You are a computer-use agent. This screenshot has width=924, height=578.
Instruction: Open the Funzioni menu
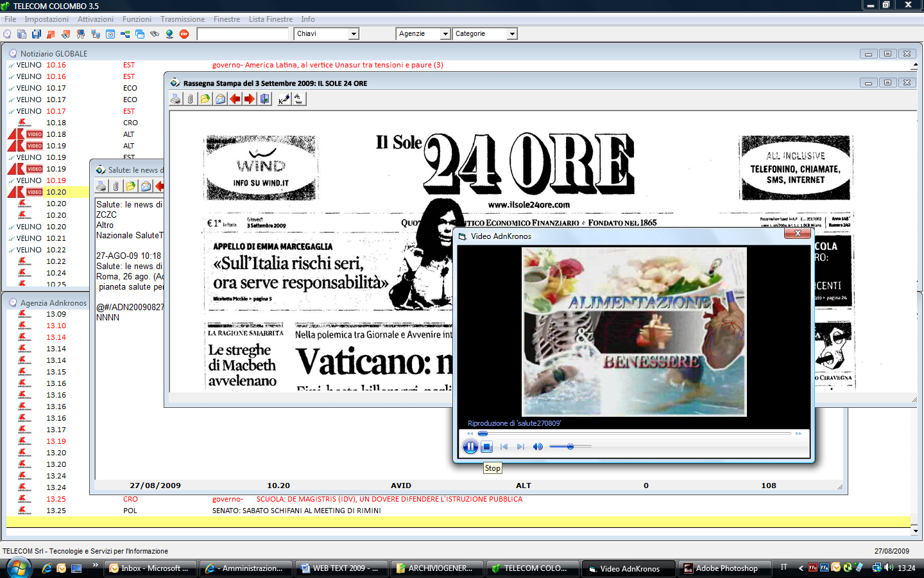click(x=137, y=19)
